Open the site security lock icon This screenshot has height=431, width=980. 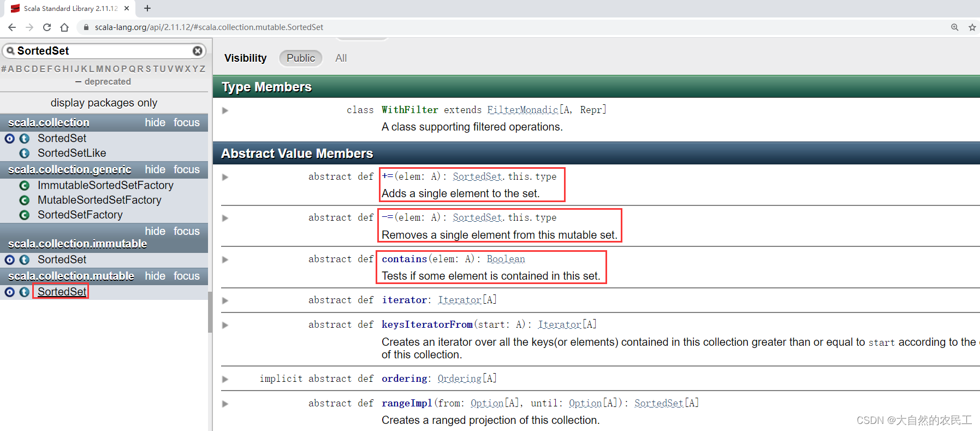tap(86, 27)
